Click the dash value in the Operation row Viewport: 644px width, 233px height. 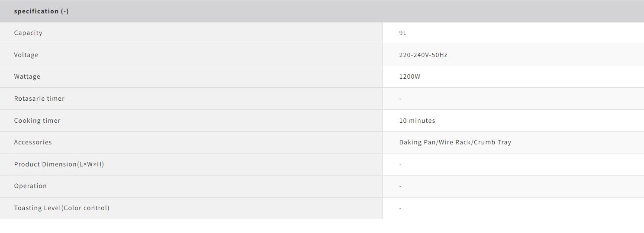[x=400, y=186]
